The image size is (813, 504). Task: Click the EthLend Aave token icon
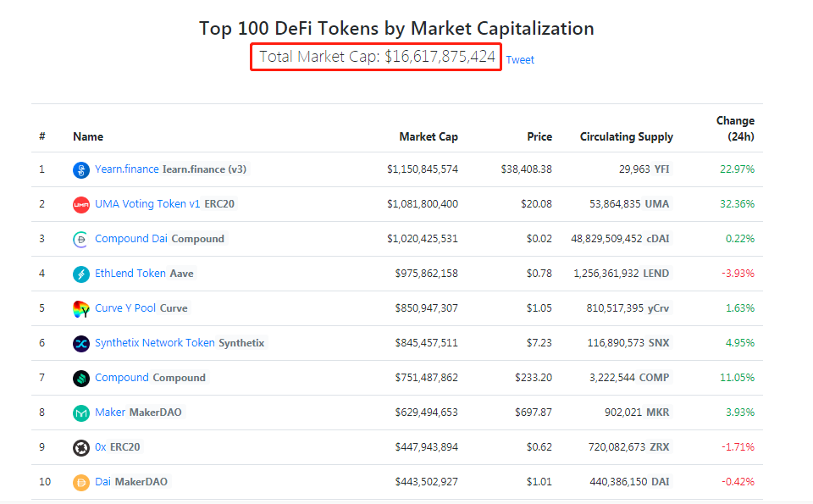point(80,274)
